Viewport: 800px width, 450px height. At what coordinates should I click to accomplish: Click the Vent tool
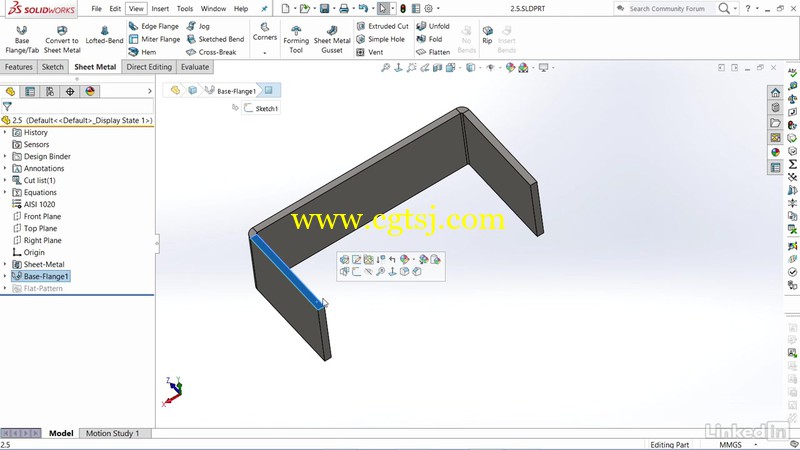click(369, 52)
